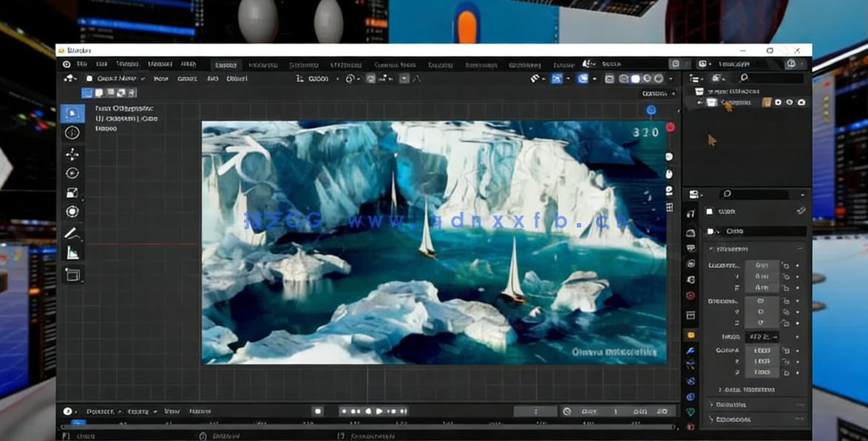This screenshot has width=868, height=441.
Task: Open the Transform Orientation dropdown
Action: pos(317,78)
